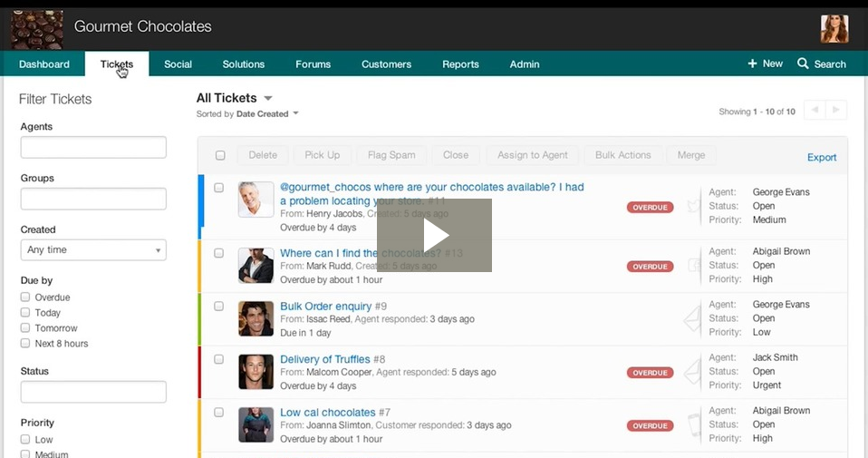Click the Close tickets button
Viewport: 868px width, 458px height.
click(456, 155)
